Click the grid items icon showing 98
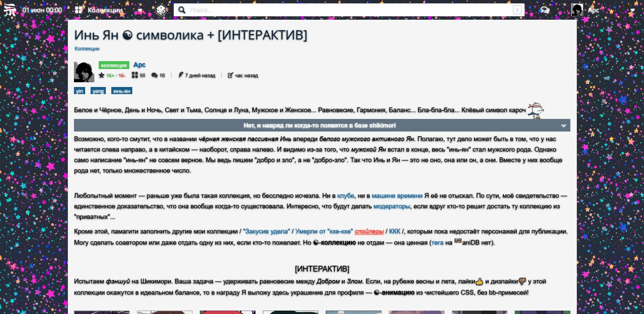 (x=135, y=75)
